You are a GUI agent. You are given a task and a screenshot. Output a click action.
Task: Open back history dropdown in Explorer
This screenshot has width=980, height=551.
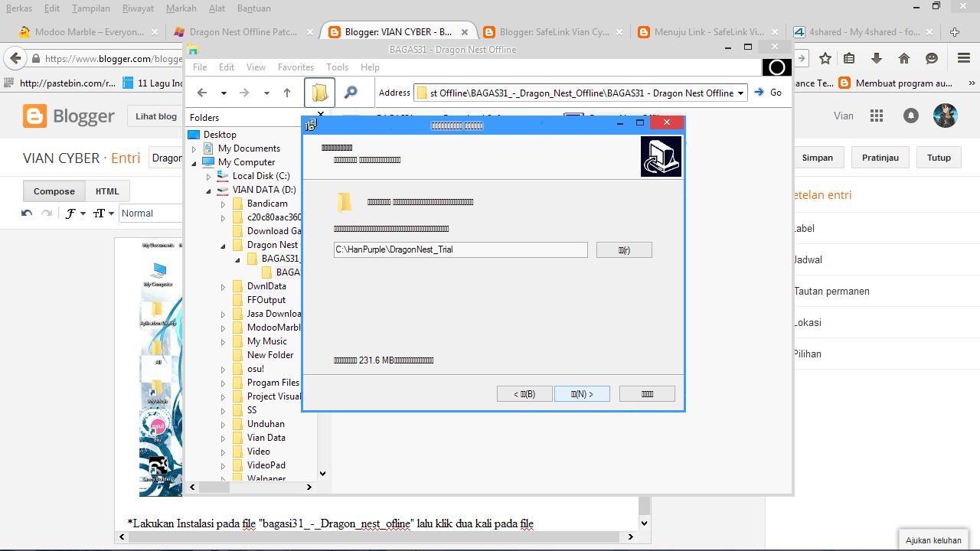pyautogui.click(x=224, y=93)
